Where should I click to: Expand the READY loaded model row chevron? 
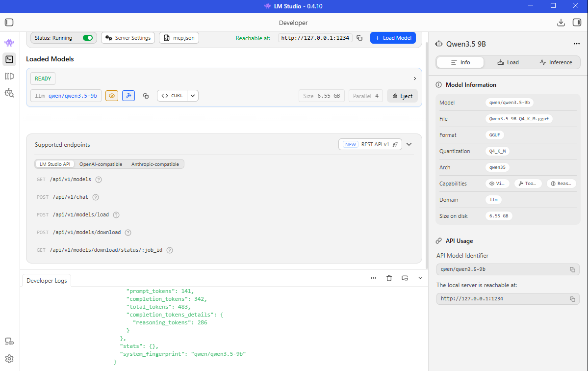(414, 79)
